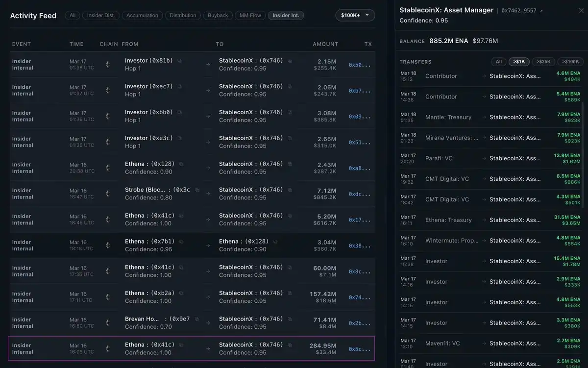Copy StablecoinX address in the first row
Viewport: 588px width, 368px height.
pos(290,61)
